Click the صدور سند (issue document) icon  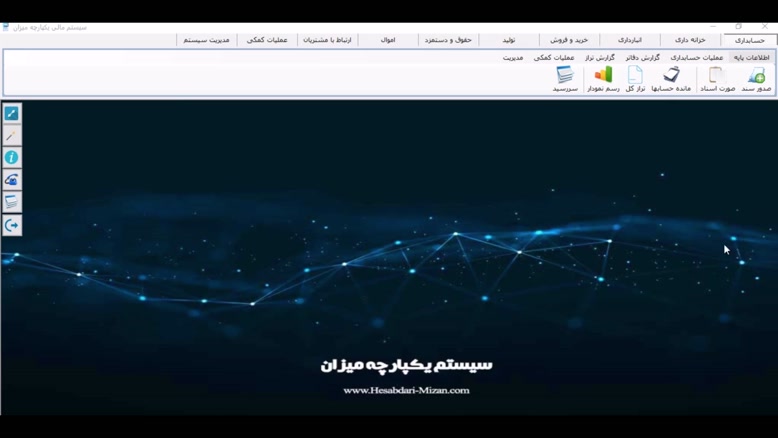click(x=756, y=78)
